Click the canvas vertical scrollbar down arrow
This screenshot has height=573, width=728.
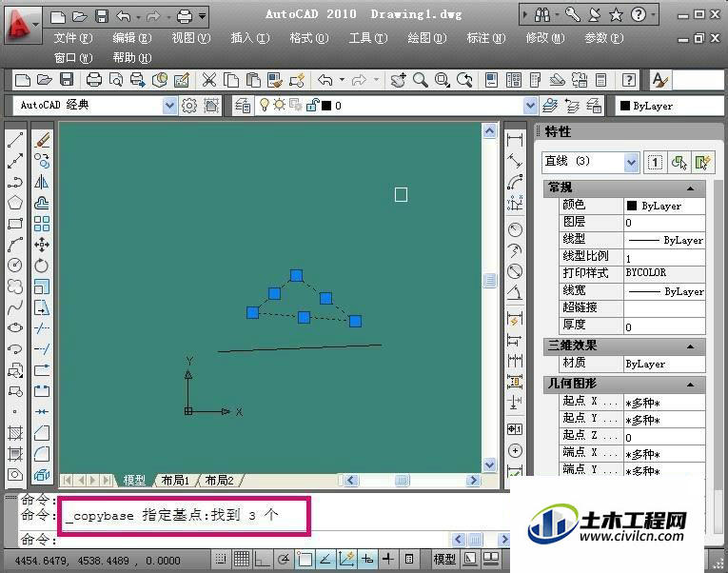490,464
